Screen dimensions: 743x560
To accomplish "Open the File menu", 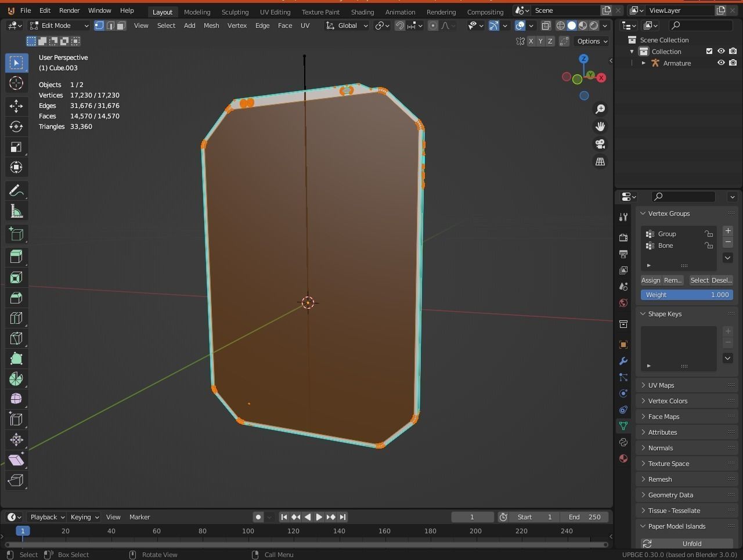I will 26,10.
